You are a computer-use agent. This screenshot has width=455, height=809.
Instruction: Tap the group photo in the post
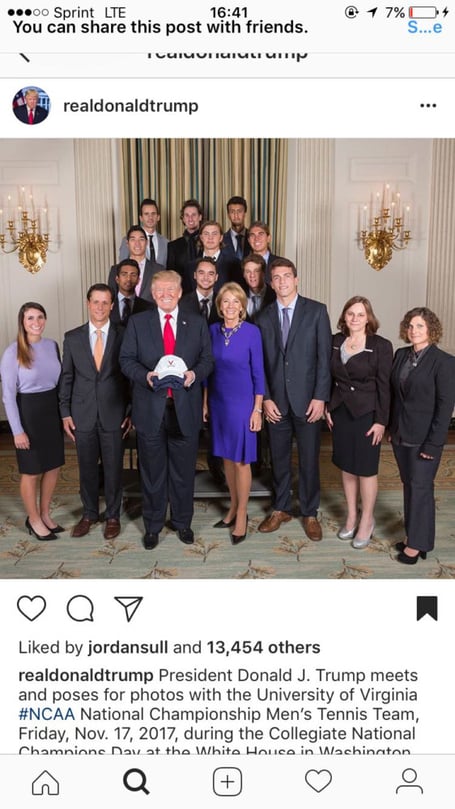coord(228,359)
